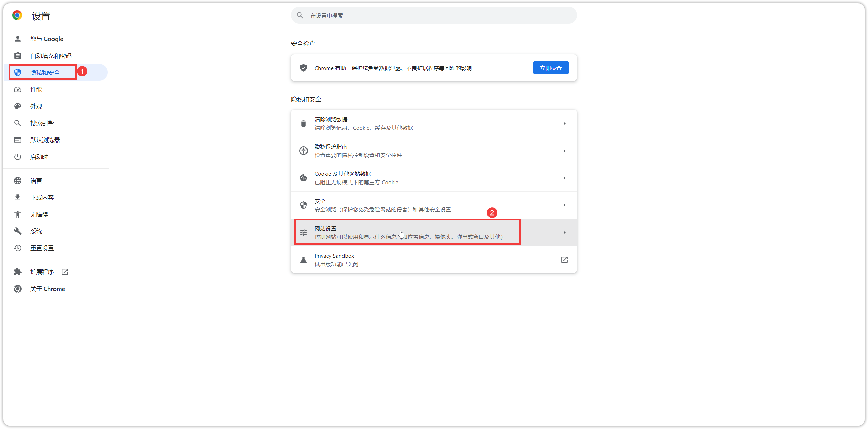Click the external link icon beside 扩展程序

tap(65, 272)
